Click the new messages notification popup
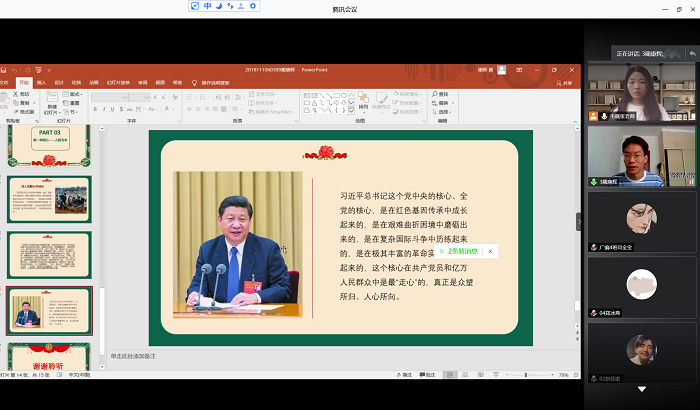This screenshot has width=700, height=410. coord(462,251)
